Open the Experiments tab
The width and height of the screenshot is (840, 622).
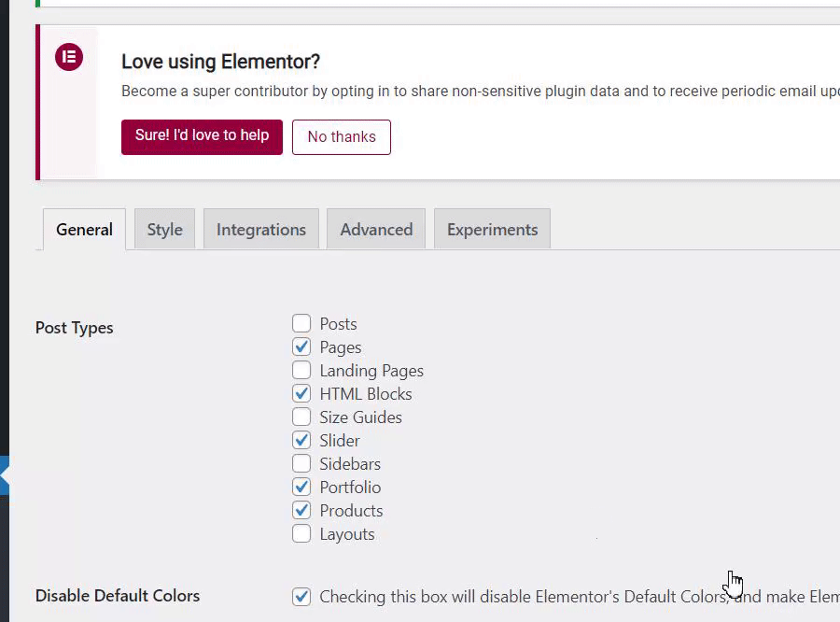point(492,230)
